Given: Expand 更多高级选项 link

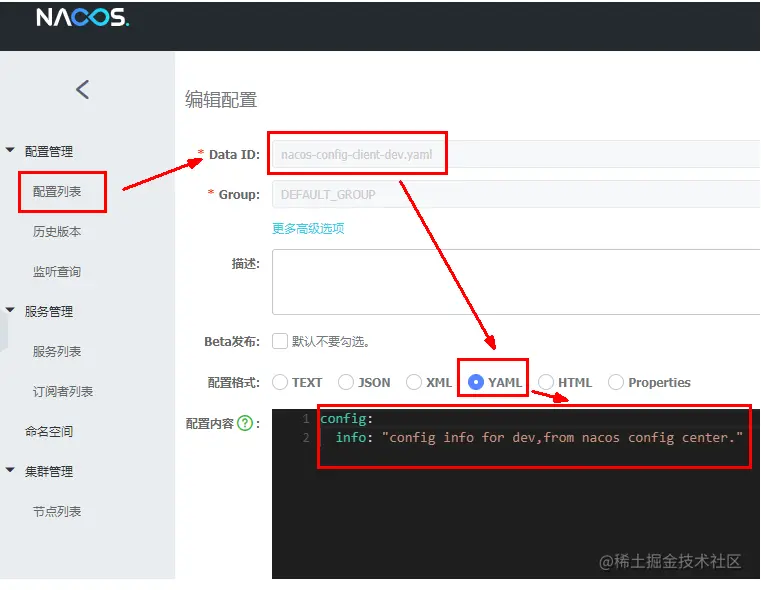Looking at the screenshot, I should tap(308, 228).
